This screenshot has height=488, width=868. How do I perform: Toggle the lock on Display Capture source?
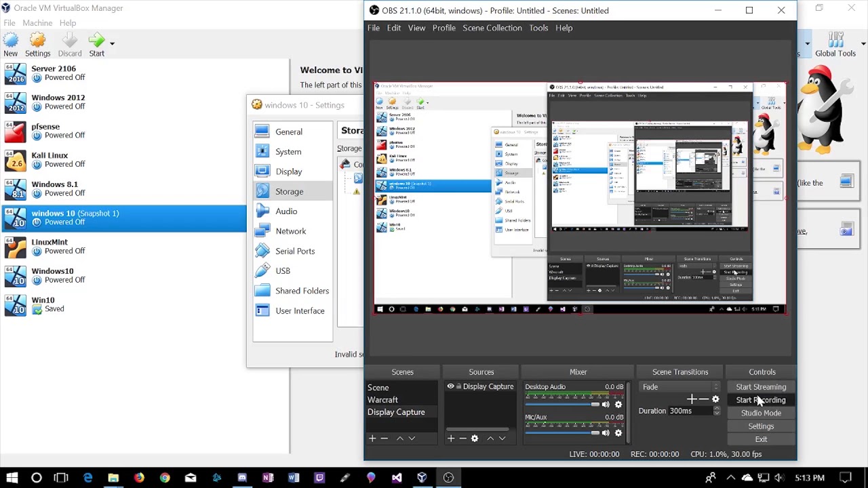(458, 387)
